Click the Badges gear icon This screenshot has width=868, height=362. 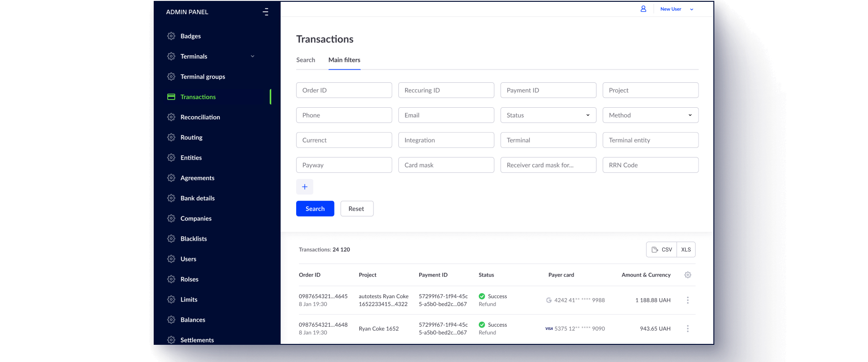[x=171, y=36]
